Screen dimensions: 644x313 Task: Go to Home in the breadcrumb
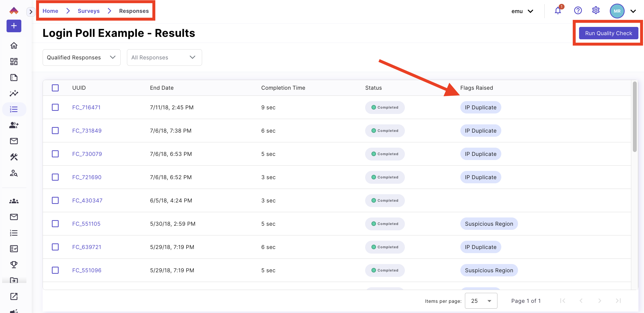click(50, 11)
